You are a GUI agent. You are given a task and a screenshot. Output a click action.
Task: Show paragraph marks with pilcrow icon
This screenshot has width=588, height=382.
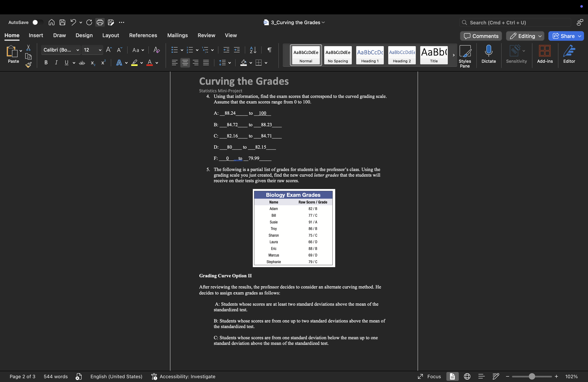270,50
